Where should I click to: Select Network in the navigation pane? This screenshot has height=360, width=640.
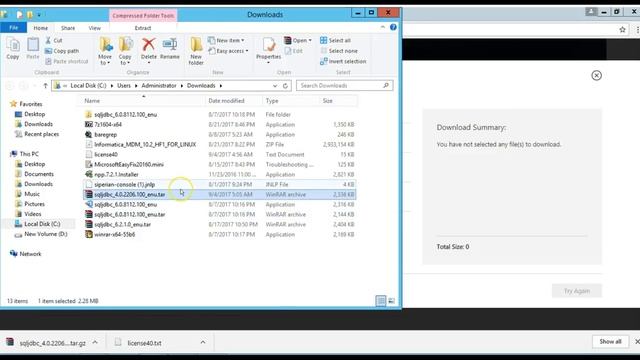tap(25, 254)
